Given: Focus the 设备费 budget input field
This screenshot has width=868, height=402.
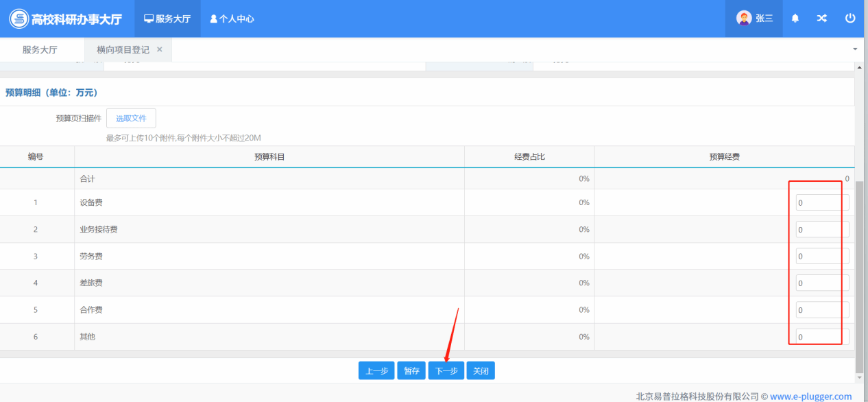Looking at the screenshot, I should [821, 202].
